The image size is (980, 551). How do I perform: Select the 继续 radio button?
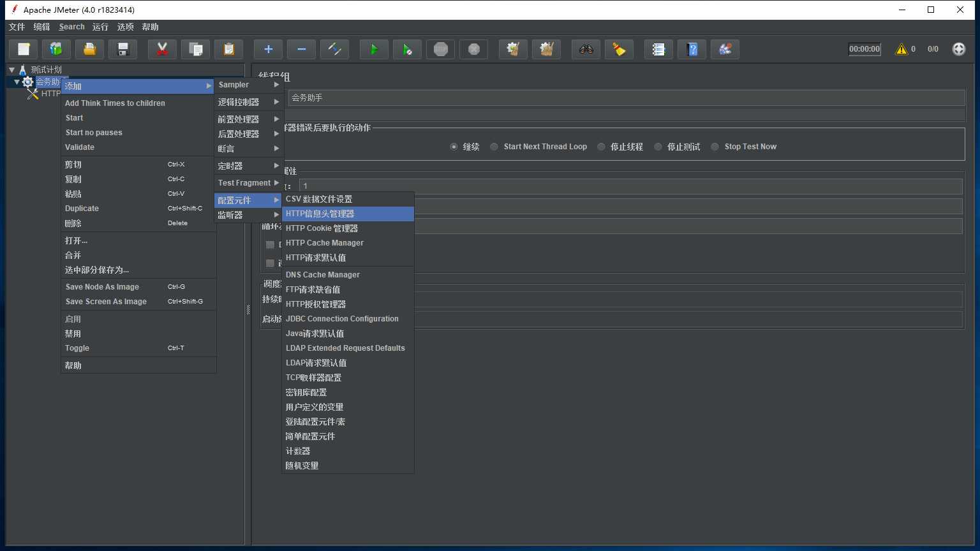[x=454, y=147]
